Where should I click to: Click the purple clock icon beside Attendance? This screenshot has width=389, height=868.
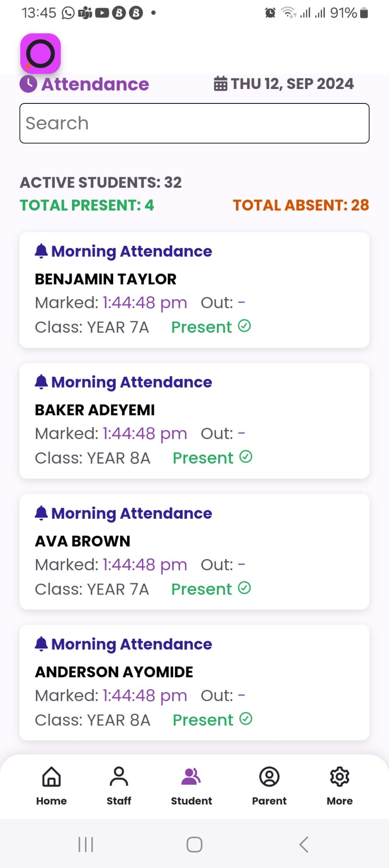click(x=28, y=84)
